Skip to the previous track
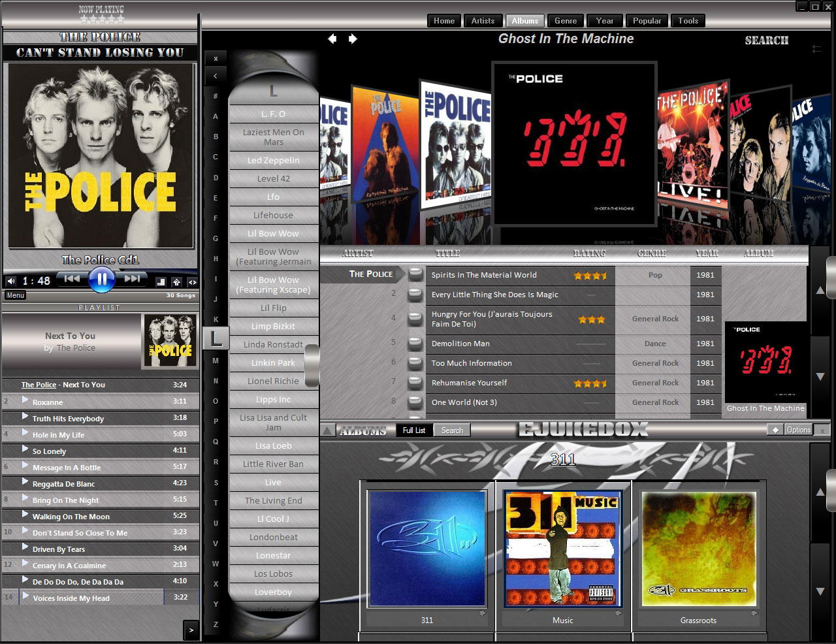836x644 pixels. 72,279
